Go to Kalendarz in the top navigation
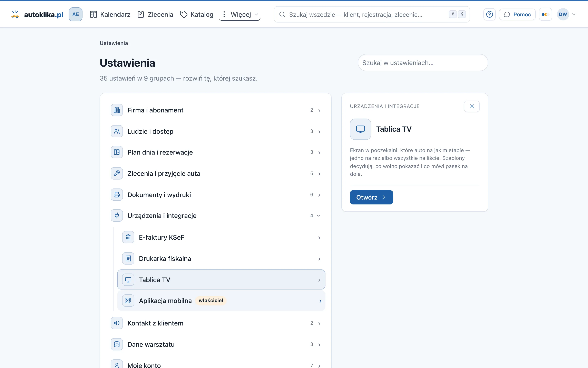 110,14
